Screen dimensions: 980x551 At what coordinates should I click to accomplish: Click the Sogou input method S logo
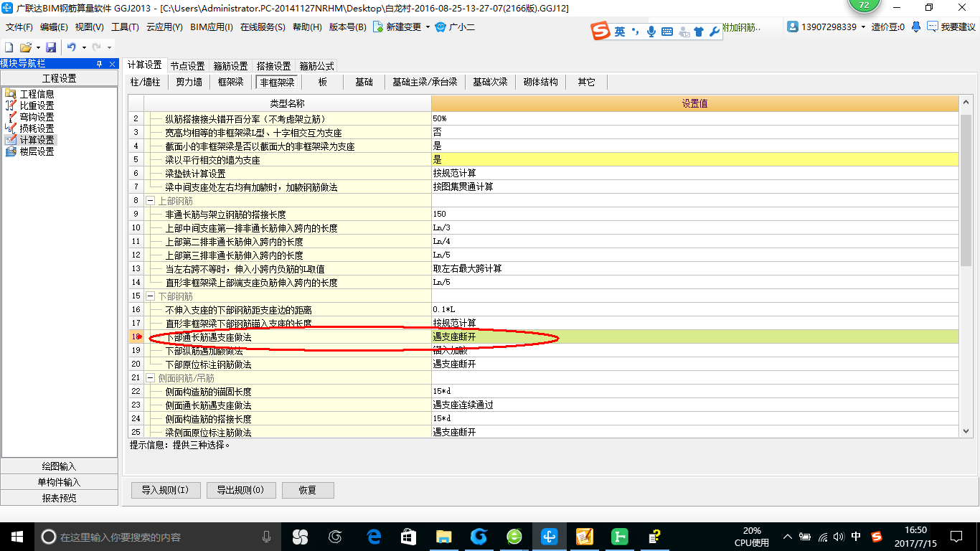(x=600, y=31)
